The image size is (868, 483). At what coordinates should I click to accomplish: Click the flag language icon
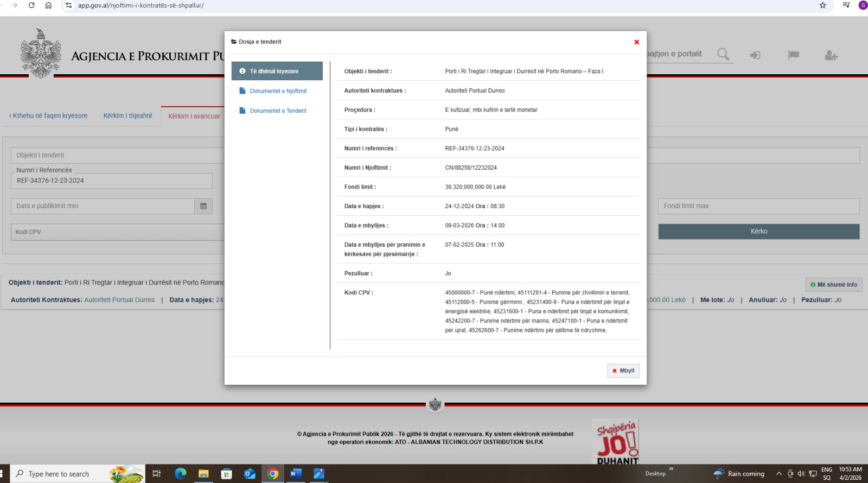(793, 55)
